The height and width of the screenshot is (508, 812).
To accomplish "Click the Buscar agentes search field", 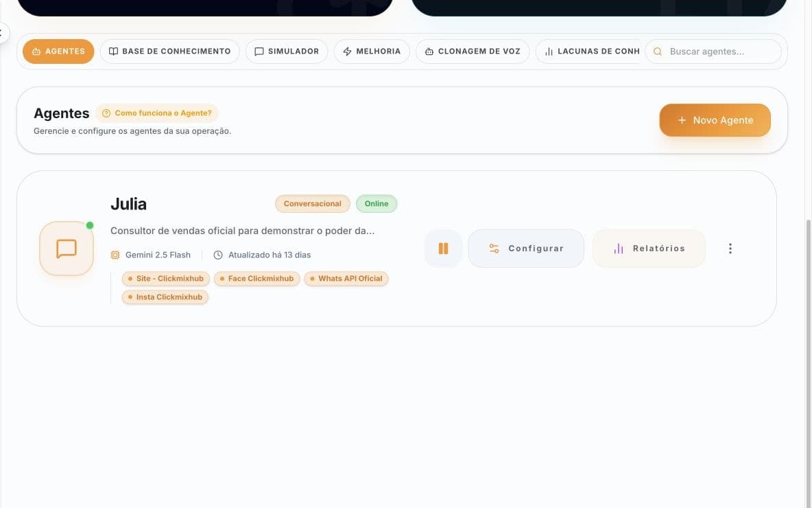I will point(713,51).
